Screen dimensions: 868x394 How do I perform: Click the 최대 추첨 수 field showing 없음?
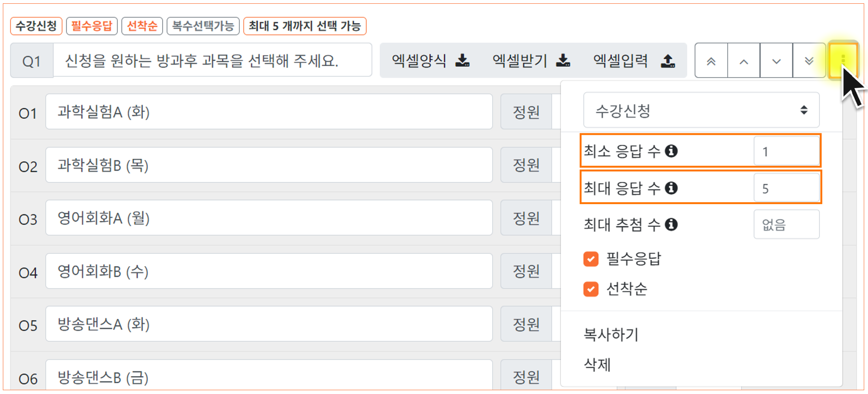(x=786, y=225)
